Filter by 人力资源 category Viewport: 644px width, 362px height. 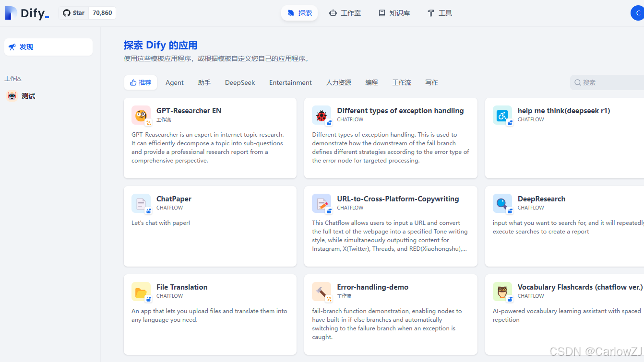click(339, 82)
